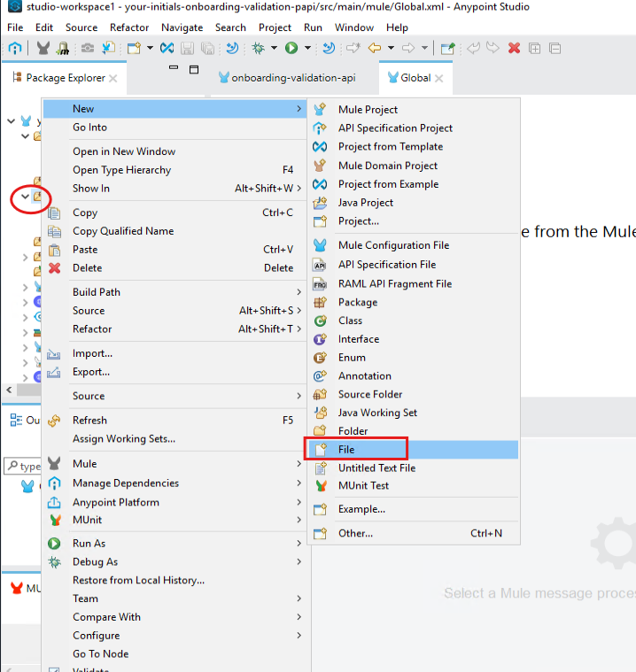Close the Global editor tab
Image resolution: width=636 pixels, height=672 pixels.
439,79
